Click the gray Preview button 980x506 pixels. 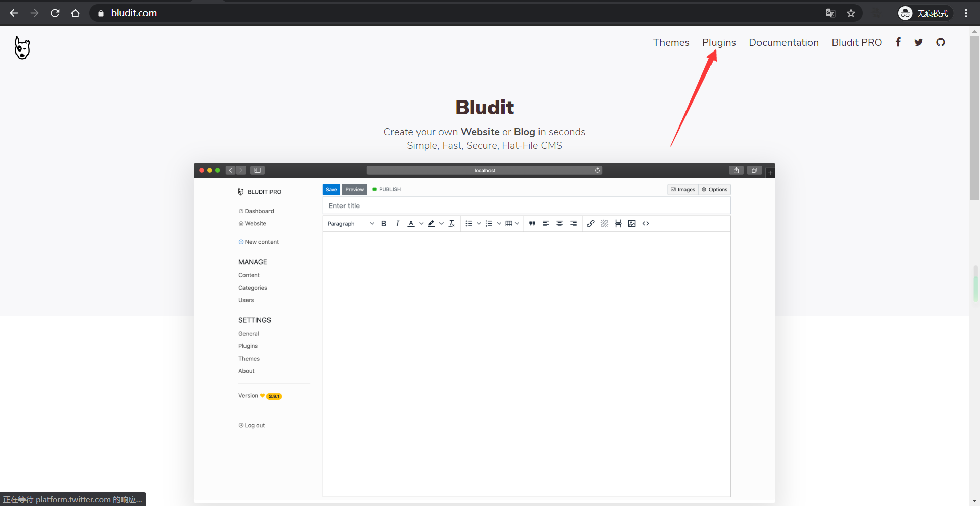point(354,189)
